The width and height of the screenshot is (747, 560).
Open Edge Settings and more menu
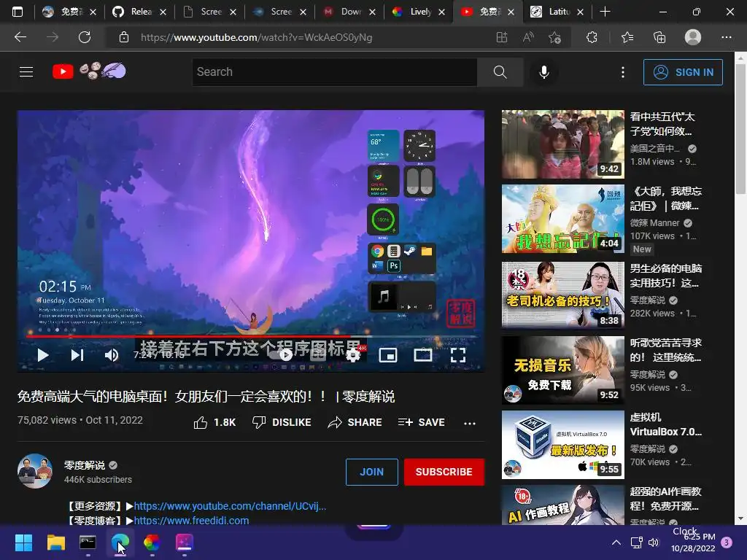pyautogui.click(x=726, y=37)
